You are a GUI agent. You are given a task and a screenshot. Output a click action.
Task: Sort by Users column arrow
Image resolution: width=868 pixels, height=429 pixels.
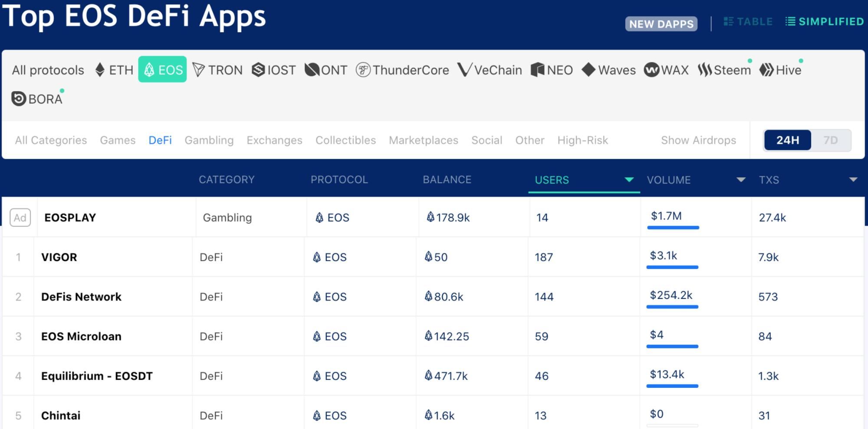pos(629,180)
